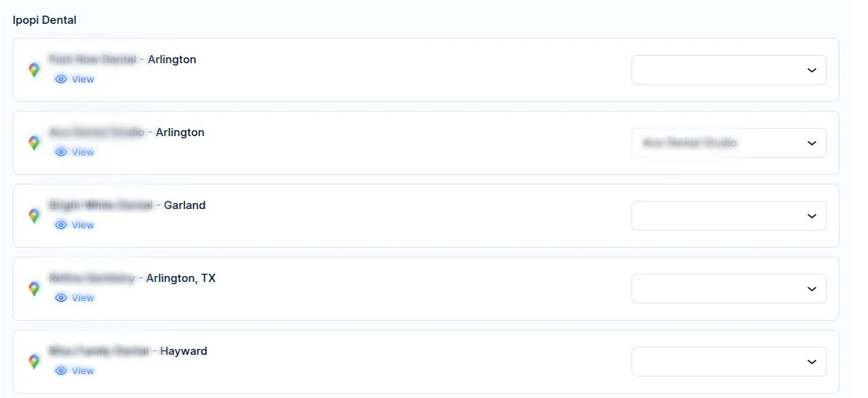The image size is (868, 398).
Task: Expand the empty dropdown in the topmost Arlington row
Action: coord(728,70)
